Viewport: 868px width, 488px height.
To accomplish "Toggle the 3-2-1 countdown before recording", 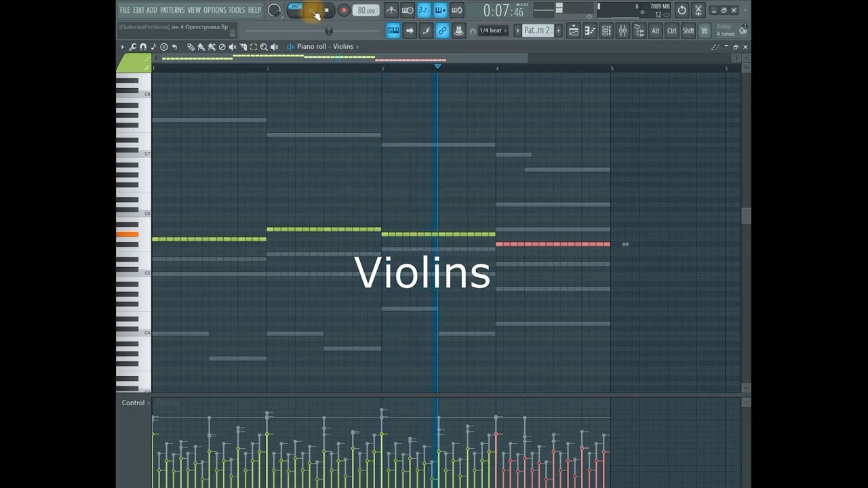I will tap(424, 10).
